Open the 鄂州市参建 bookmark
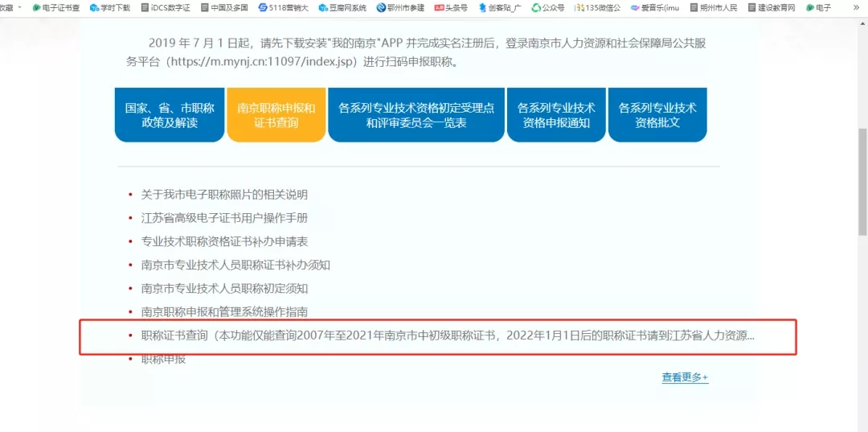This screenshot has width=868, height=432. point(400,8)
